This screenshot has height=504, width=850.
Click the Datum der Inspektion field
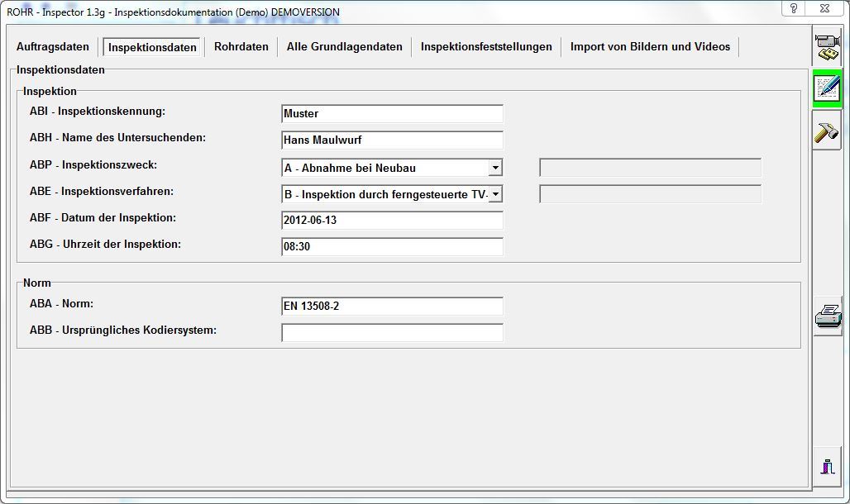[x=392, y=221]
